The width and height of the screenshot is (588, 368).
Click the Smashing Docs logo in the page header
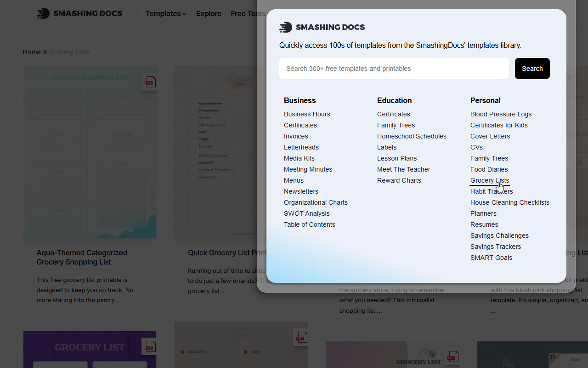(79, 13)
